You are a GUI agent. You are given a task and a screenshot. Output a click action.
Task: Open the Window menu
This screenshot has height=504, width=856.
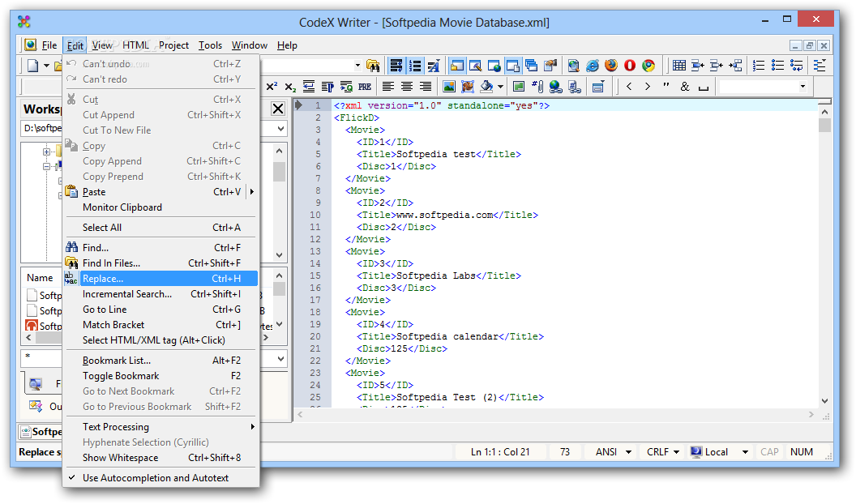[250, 45]
